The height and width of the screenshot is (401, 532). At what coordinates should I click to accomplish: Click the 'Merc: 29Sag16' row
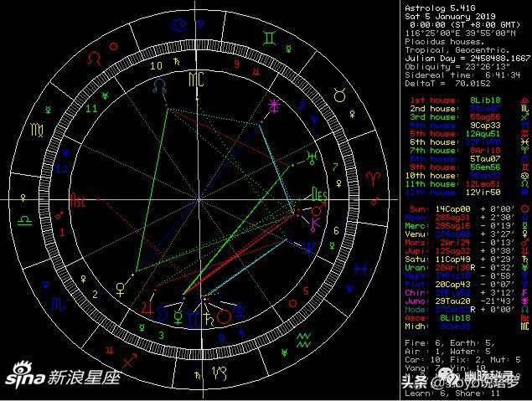(x=467, y=226)
